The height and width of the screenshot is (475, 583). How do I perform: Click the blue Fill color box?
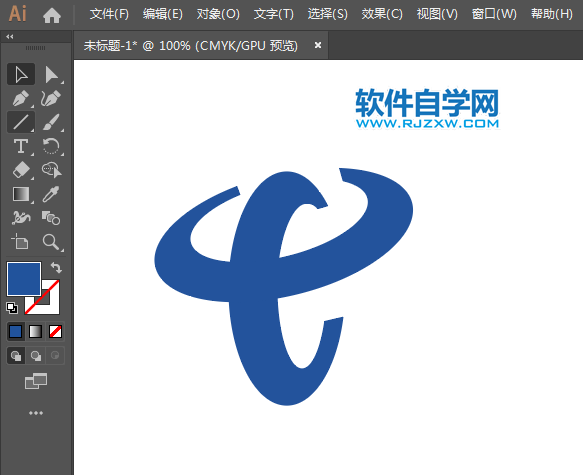(x=24, y=279)
